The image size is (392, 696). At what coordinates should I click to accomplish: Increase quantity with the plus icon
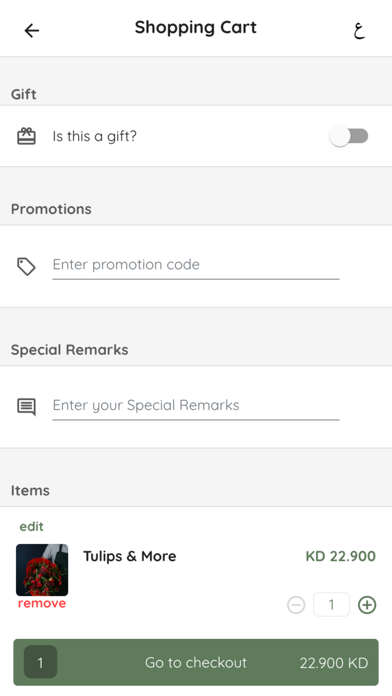367,605
